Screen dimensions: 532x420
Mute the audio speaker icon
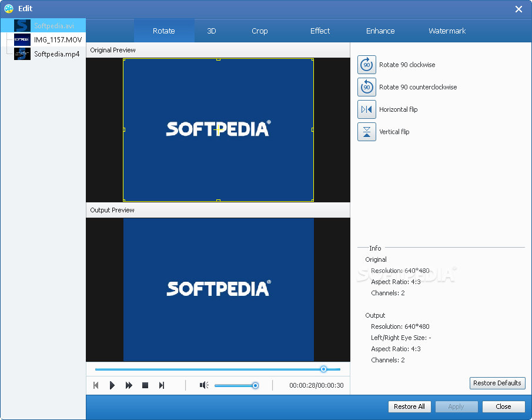click(x=204, y=385)
